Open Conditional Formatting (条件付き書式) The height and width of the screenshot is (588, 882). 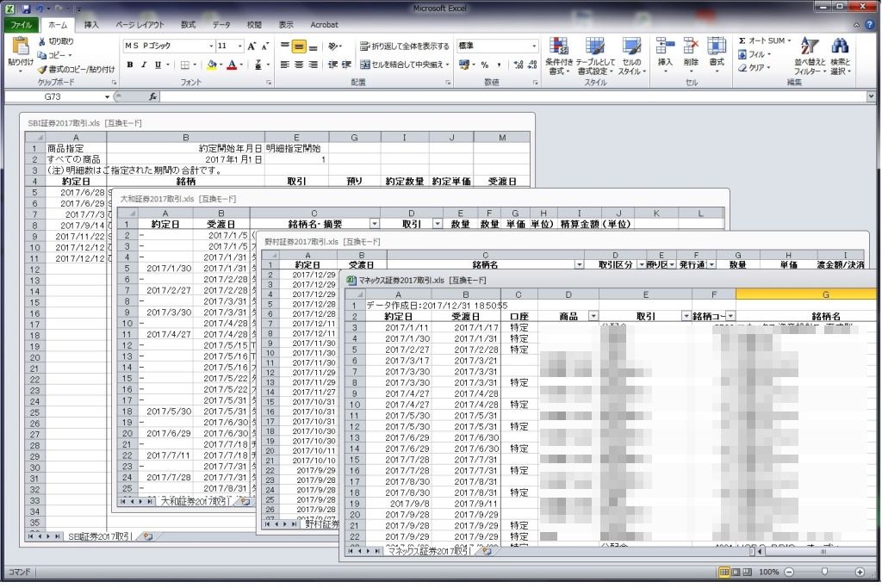coord(559,56)
